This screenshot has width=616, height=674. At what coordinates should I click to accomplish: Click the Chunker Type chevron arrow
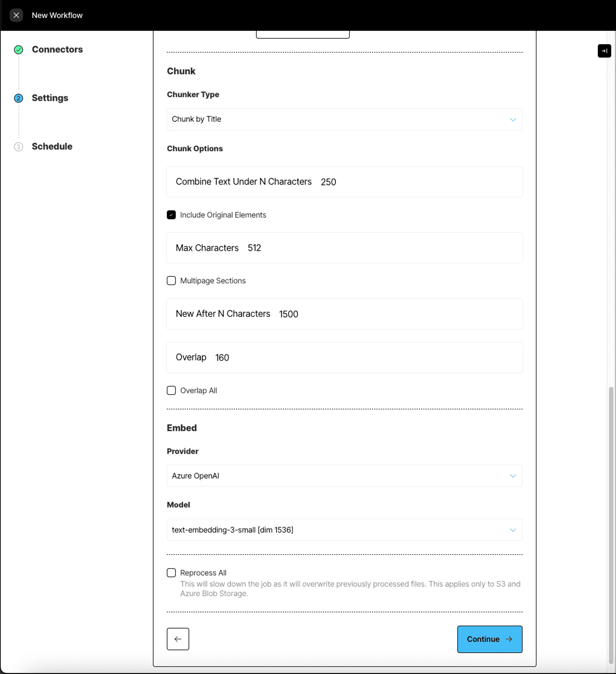click(513, 120)
